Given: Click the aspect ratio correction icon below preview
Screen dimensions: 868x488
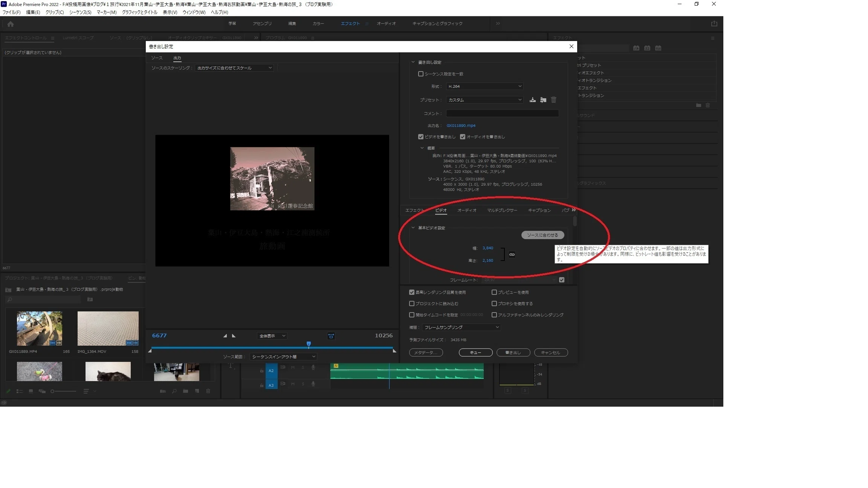Looking at the screenshot, I should click(331, 336).
